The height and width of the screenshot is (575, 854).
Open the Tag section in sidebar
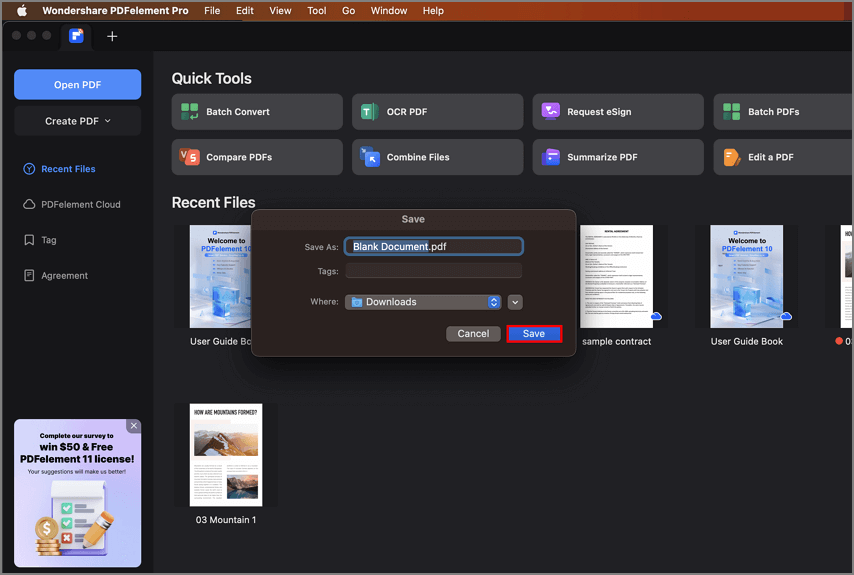[40, 240]
